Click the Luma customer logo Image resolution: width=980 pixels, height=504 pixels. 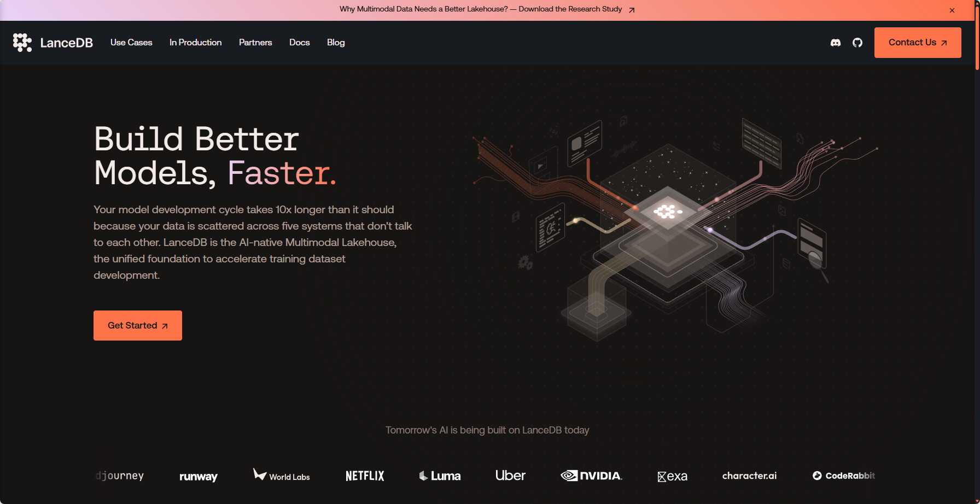point(440,476)
